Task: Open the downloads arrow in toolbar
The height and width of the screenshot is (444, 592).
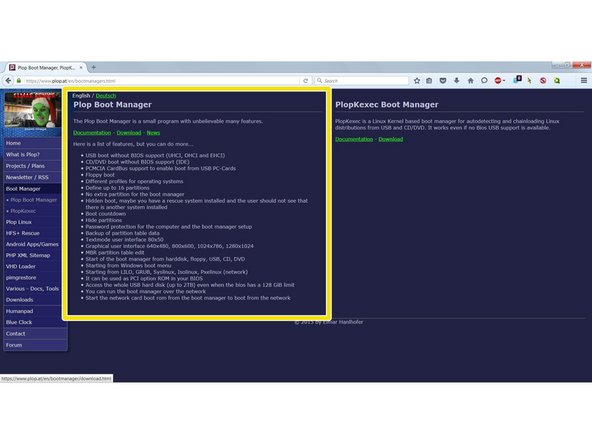Action: pos(456,80)
